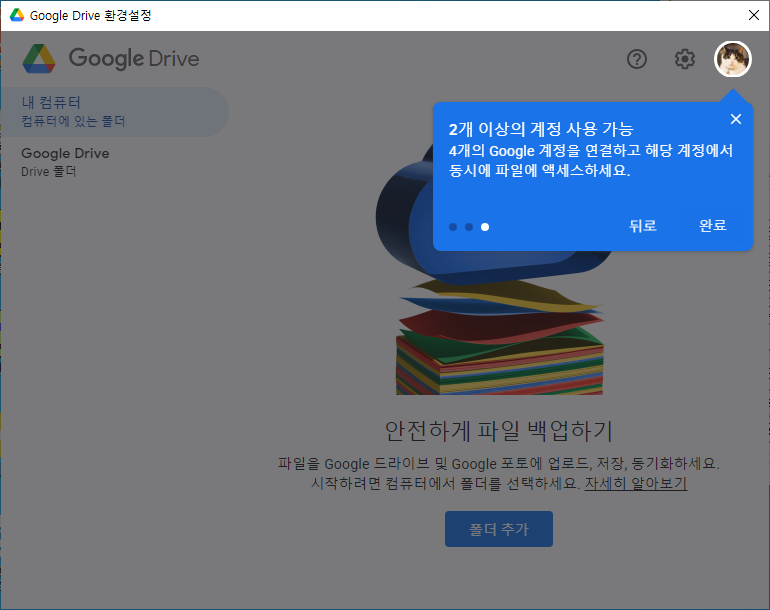
Task: Close the blue tip popup with X
Action: pyautogui.click(x=736, y=119)
